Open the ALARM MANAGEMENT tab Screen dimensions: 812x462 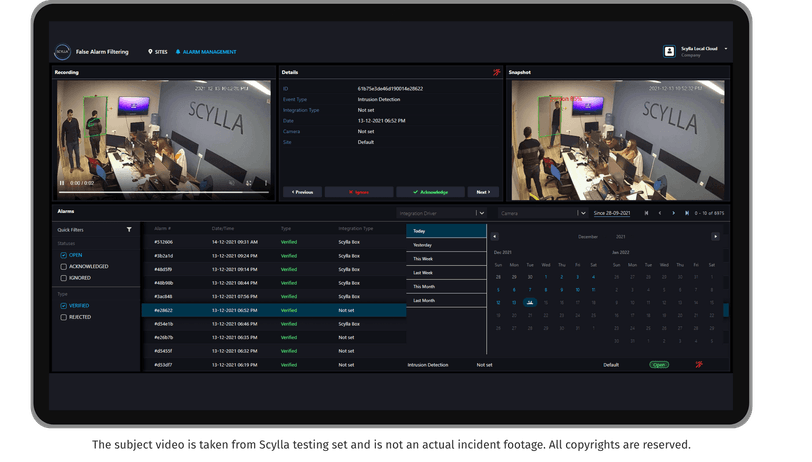click(206, 52)
